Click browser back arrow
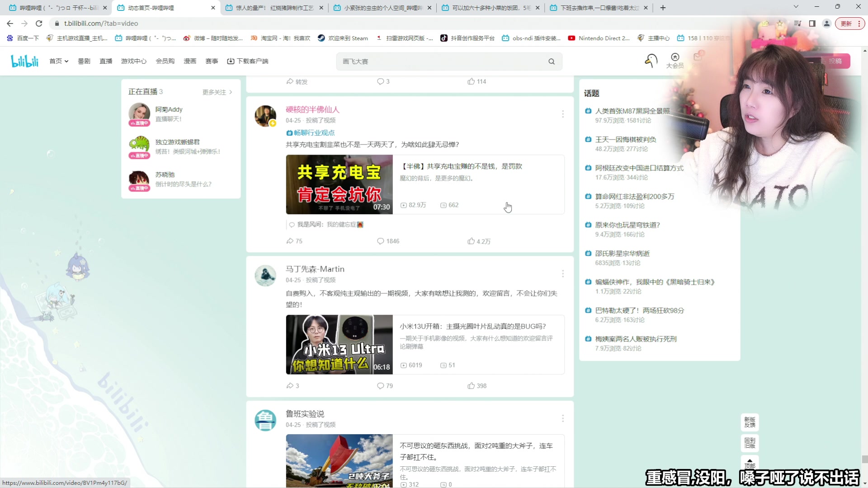868x488 pixels. click(x=10, y=23)
